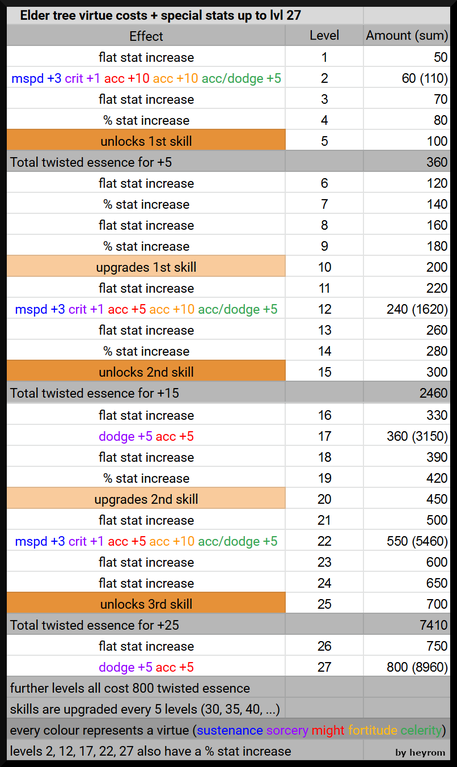The width and height of the screenshot is (457, 767).
Task: Select the amount cell '700'
Action: coord(407,604)
